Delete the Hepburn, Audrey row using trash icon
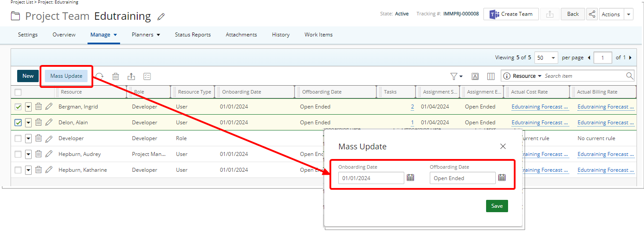Viewport: 644px width, 235px height. pos(39,154)
